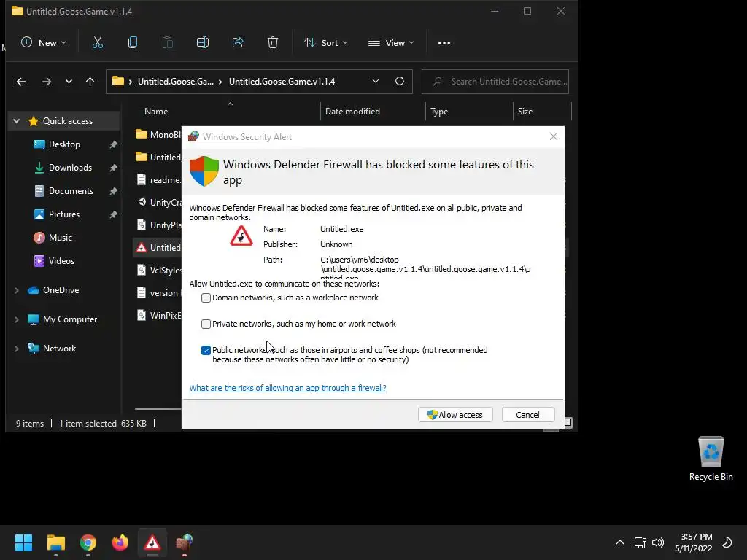
Task: Open File Explorer from the taskbar
Action: tap(55, 542)
